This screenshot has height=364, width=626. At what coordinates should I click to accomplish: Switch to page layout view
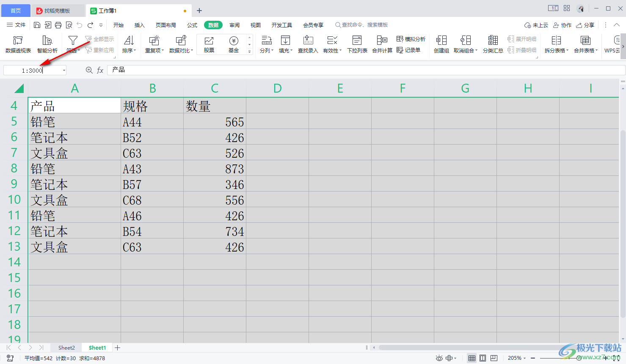[x=483, y=358]
